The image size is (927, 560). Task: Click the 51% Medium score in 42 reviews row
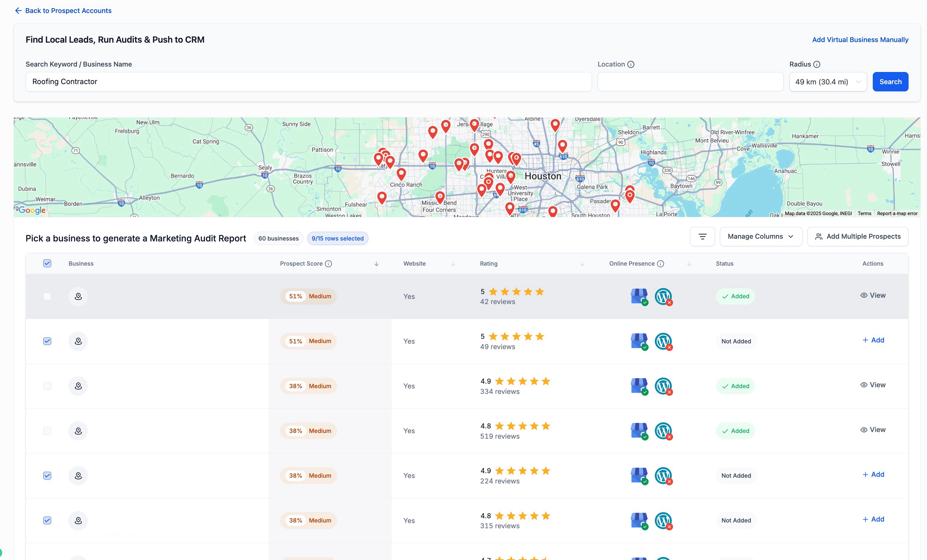308,296
